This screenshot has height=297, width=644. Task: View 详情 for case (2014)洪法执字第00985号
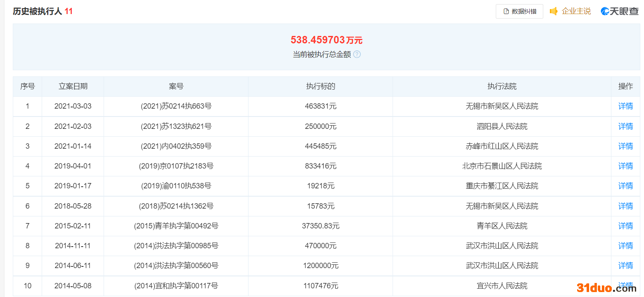point(625,246)
